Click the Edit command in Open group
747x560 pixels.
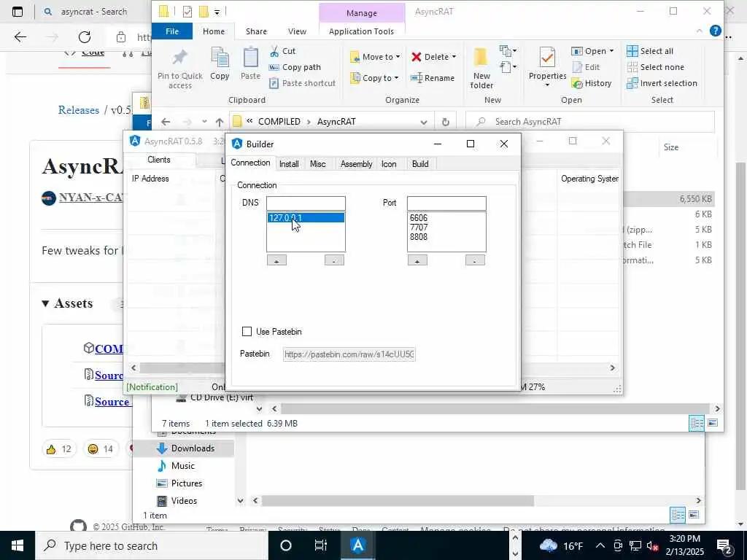click(x=586, y=67)
